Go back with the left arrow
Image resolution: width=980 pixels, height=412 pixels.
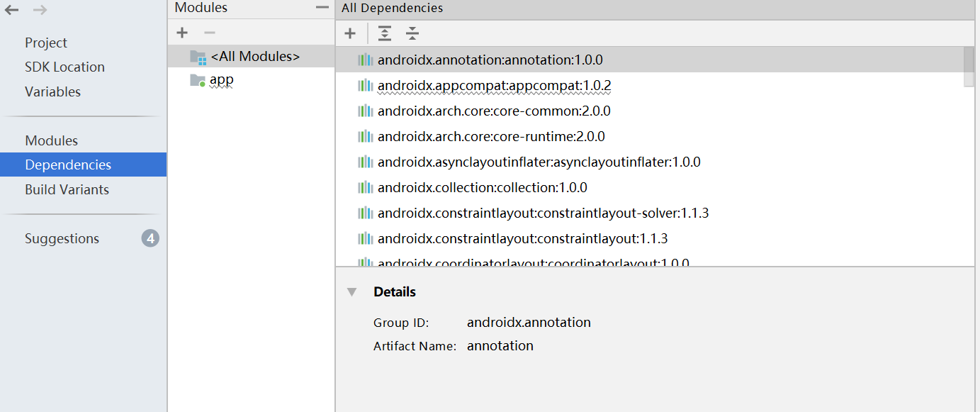point(11,10)
